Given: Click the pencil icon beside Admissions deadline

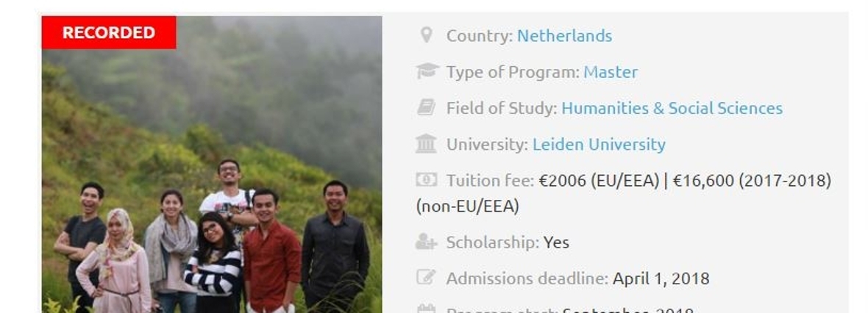Looking at the screenshot, I should tap(427, 278).
